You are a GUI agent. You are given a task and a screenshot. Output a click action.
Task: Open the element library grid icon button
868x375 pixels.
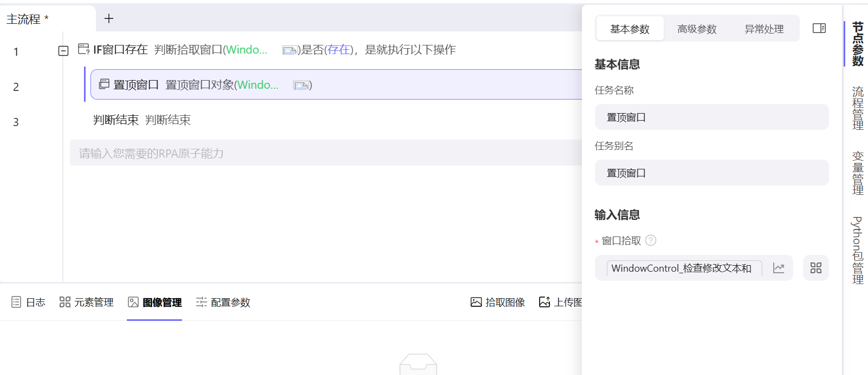[x=816, y=268]
